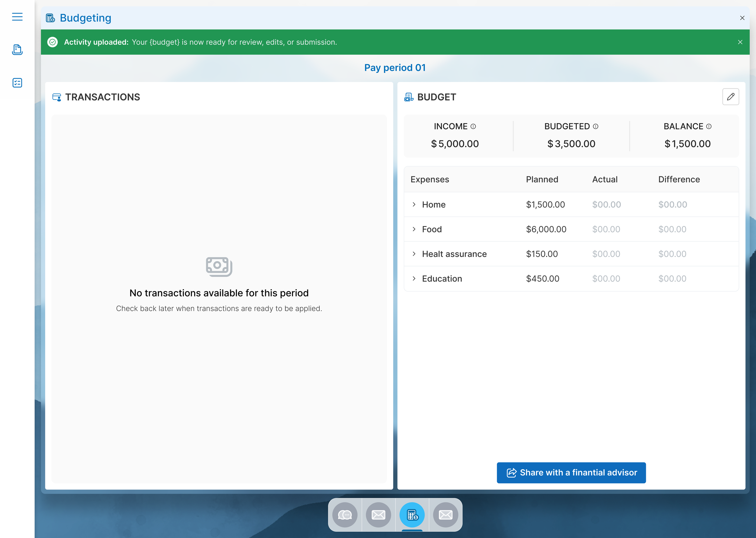Select the budgeting calculator dock icon
This screenshot has height=538, width=756.
pos(412,515)
